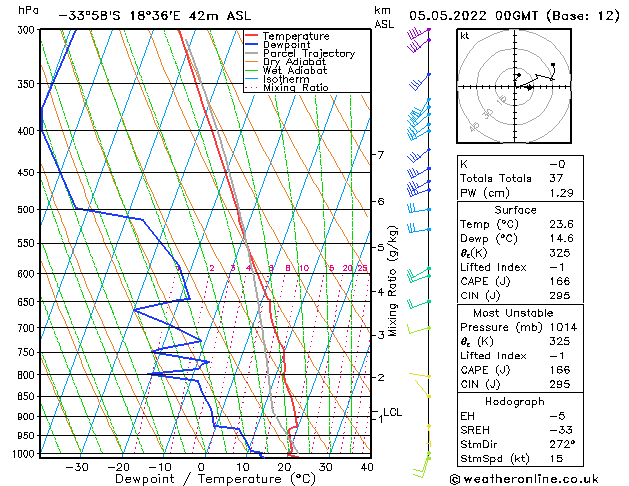The image size is (629, 486).
Task: Click the Pressure (mb) value 1014
Action: [563, 327]
